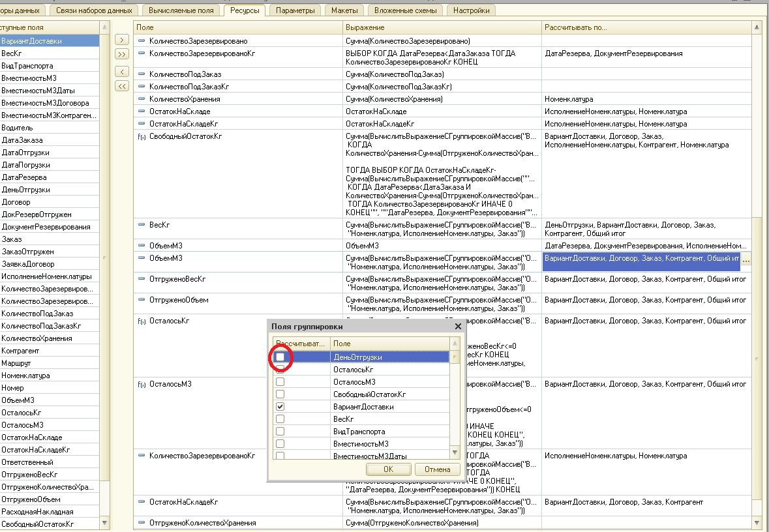Select ИсполнениеНоменклатуры in available fields
This screenshot has width=769, height=532.
click(x=50, y=276)
